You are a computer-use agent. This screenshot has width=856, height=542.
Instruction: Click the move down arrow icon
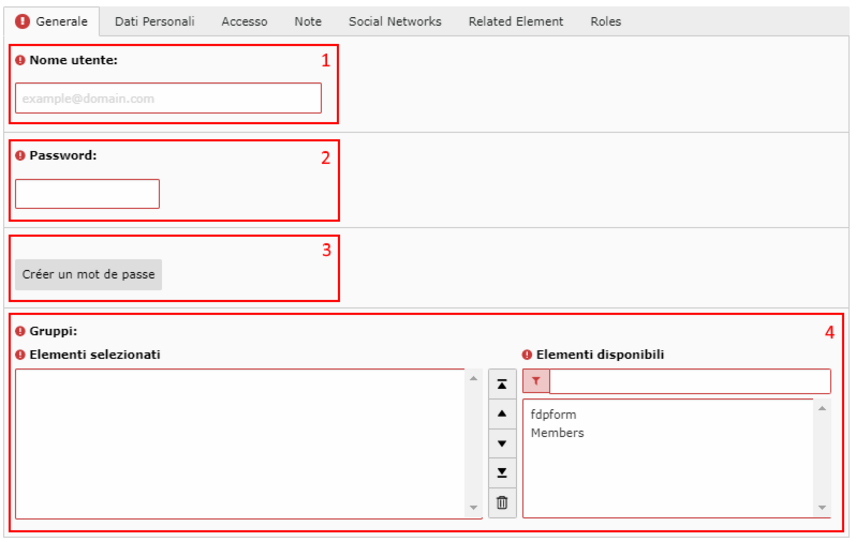click(502, 443)
